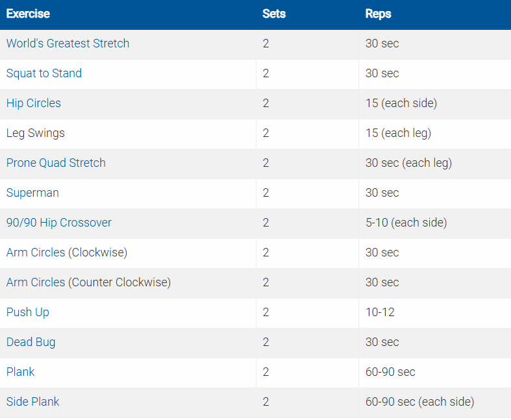Click the Sets column header
This screenshot has height=420, width=511.
tap(274, 14)
